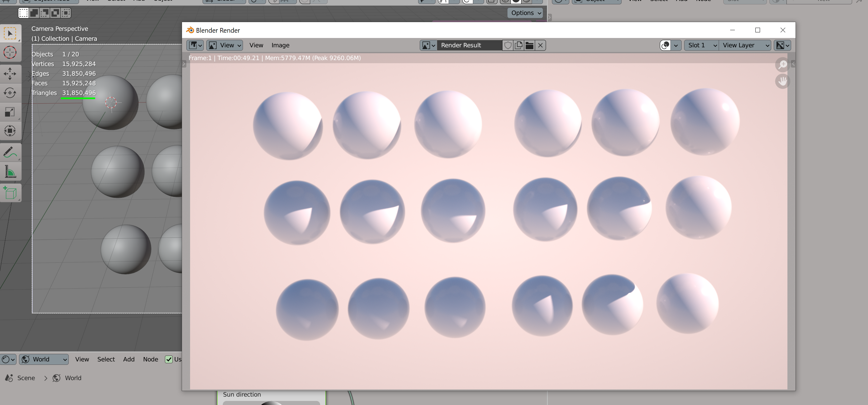Choose the Annotate pencil tool

pyautogui.click(x=10, y=153)
